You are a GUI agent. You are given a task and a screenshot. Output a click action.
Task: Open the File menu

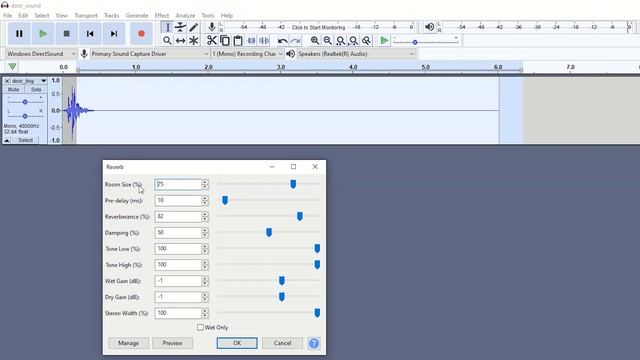(x=7, y=16)
